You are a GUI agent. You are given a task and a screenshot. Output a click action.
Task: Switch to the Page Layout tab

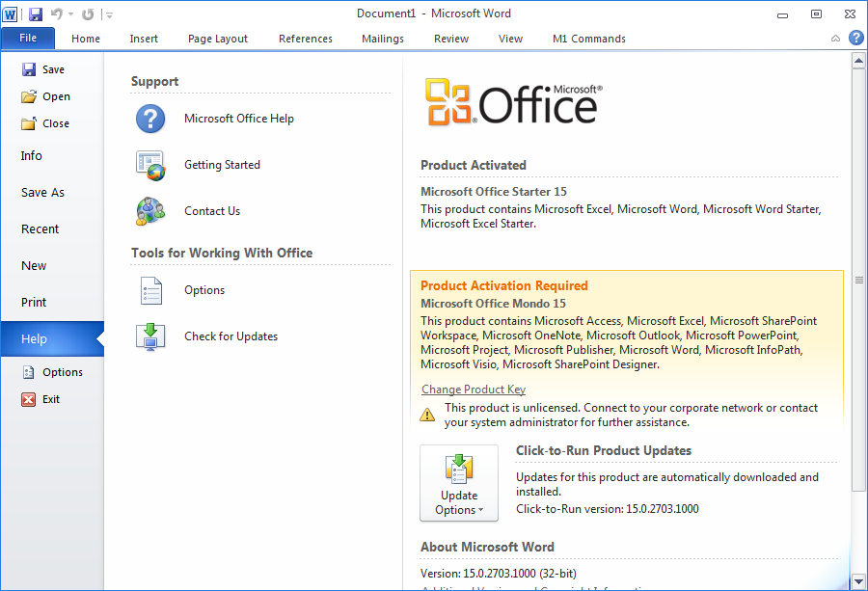(x=218, y=39)
